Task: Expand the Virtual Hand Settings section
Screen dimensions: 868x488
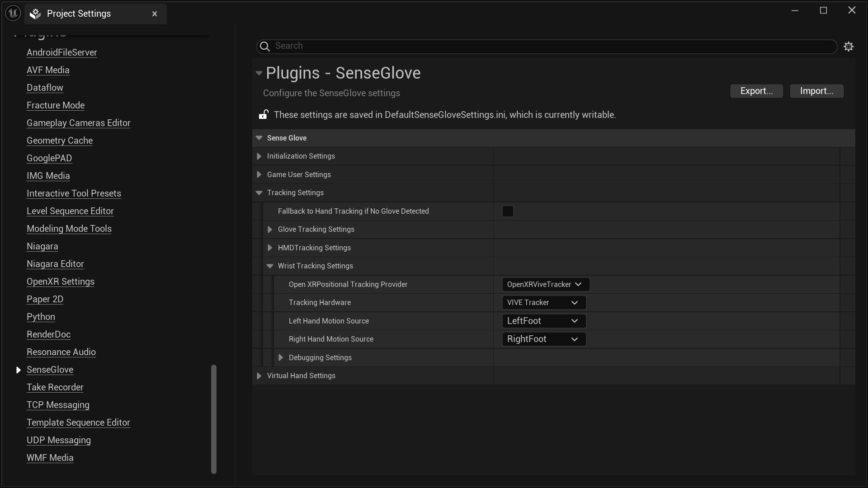Action: (x=259, y=375)
